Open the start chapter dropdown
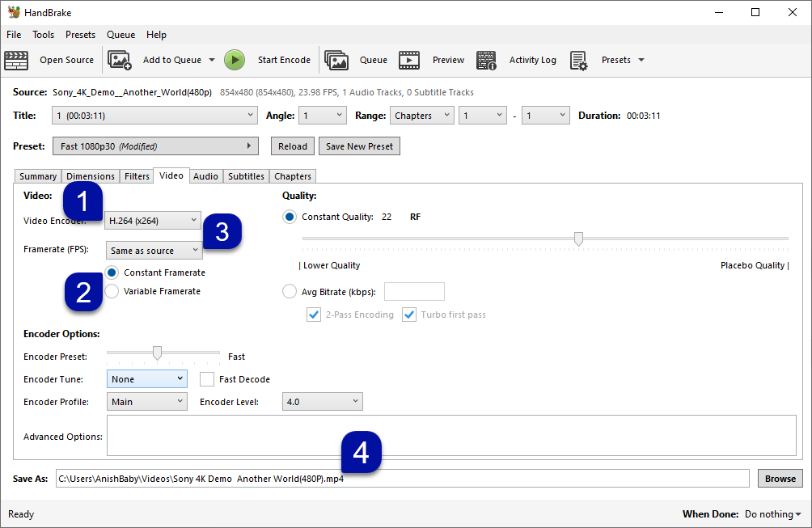Viewport: 812px width, 528px height. 483,116
